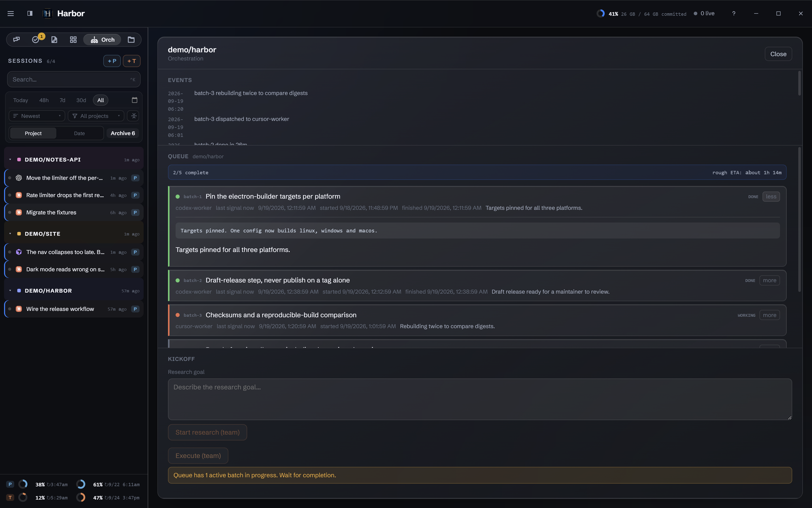Click the calendar date-picker icon
Image resolution: width=812 pixels, height=508 pixels.
[135, 100]
